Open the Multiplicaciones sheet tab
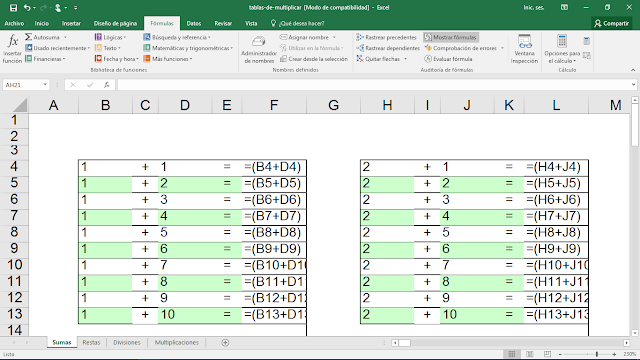 click(x=177, y=342)
